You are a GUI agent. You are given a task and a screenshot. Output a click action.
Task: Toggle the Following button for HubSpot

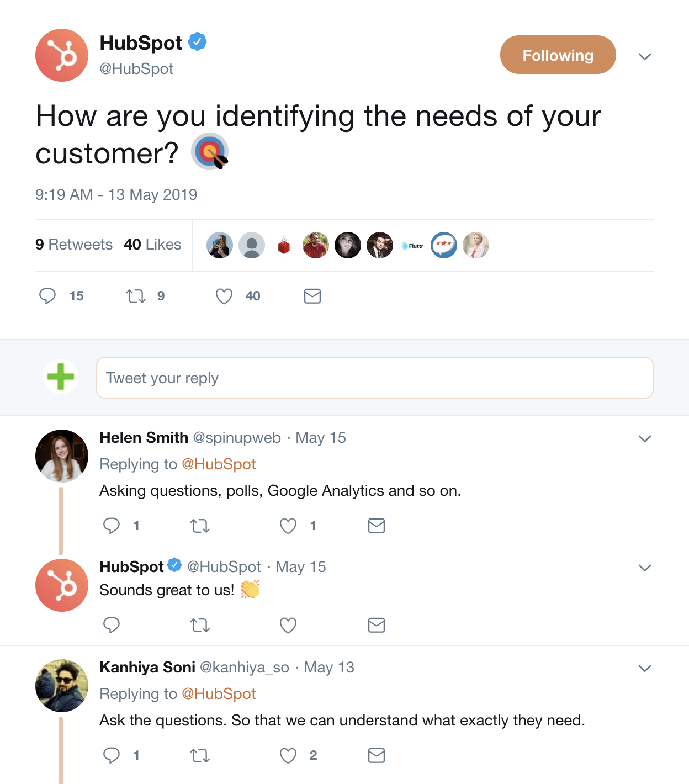tap(558, 55)
